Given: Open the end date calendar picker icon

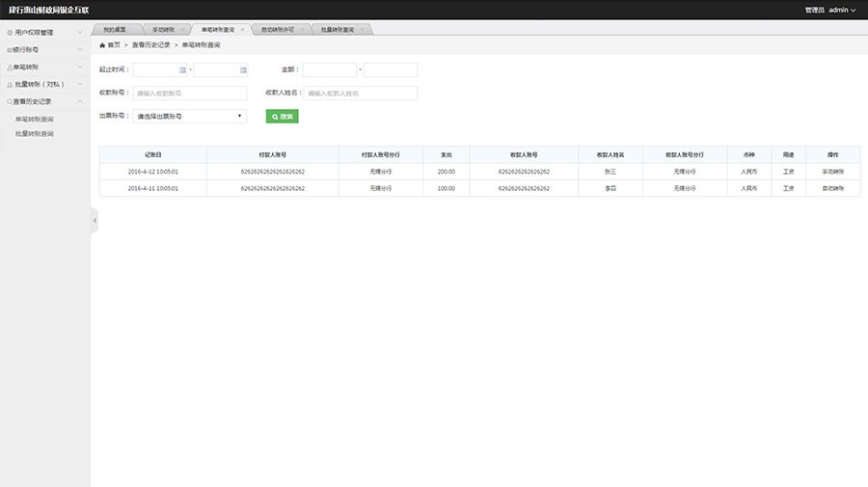Looking at the screenshot, I should point(241,70).
